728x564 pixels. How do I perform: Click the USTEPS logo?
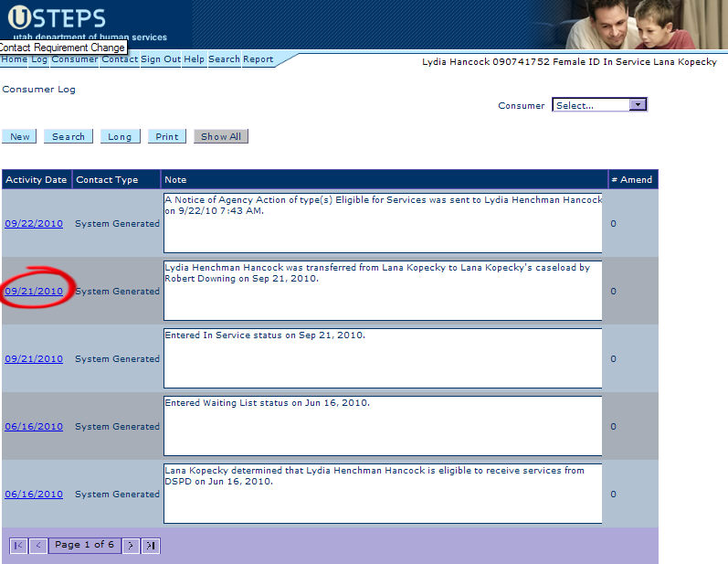point(57,17)
